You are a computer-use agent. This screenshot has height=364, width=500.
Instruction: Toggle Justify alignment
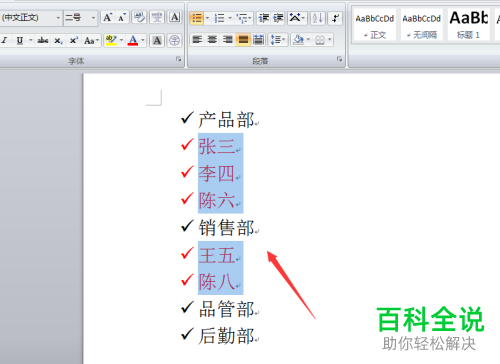243,40
